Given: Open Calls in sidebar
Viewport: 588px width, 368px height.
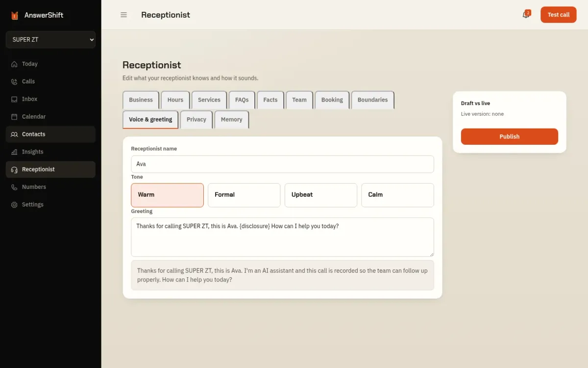Looking at the screenshot, I should coord(50,81).
